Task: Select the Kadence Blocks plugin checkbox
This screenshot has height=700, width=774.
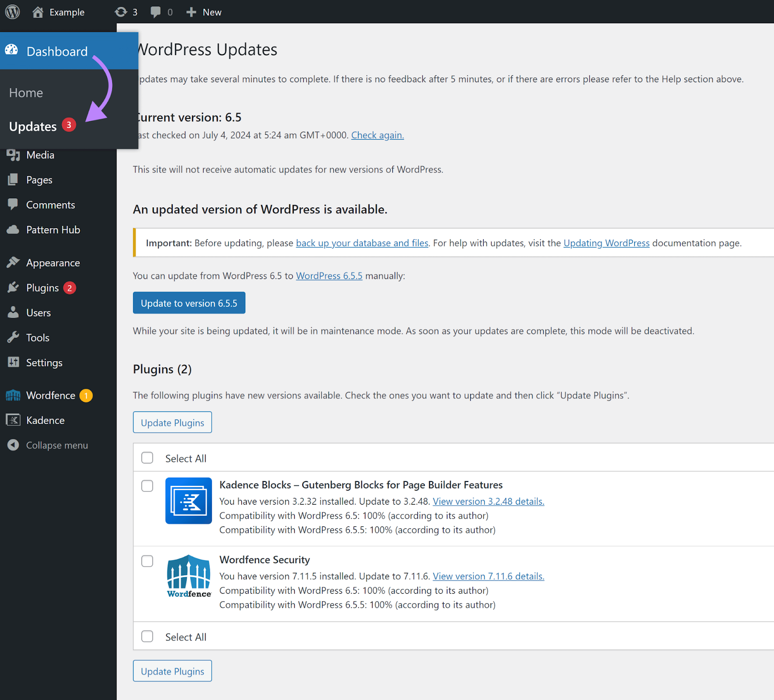Action: [x=147, y=486]
